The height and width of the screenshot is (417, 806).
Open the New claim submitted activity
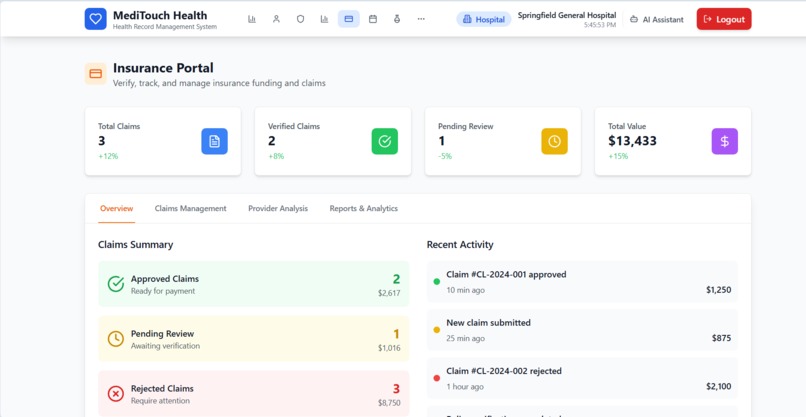582,330
